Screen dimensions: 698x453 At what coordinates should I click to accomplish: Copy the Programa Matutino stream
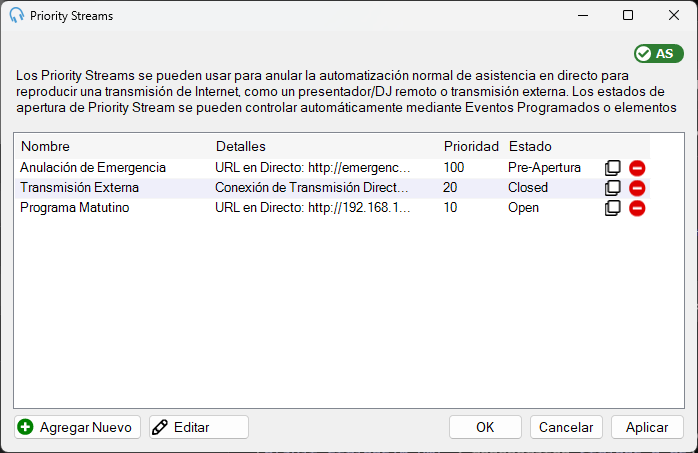(613, 208)
